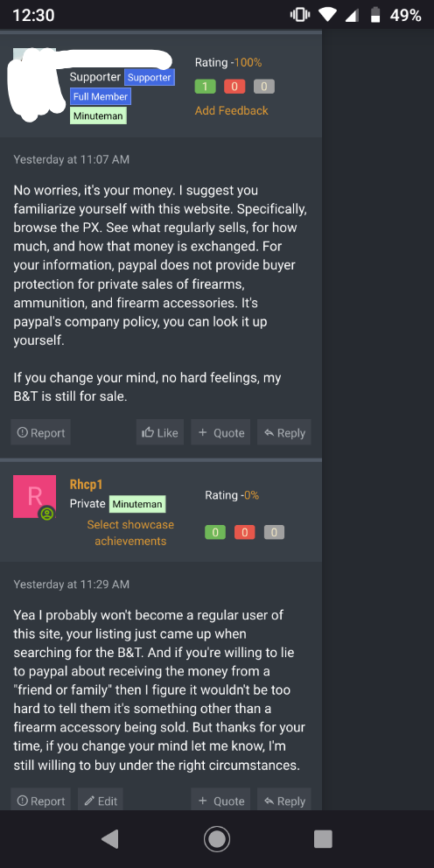Click red negative feedback count of first user

pyautogui.click(x=234, y=87)
